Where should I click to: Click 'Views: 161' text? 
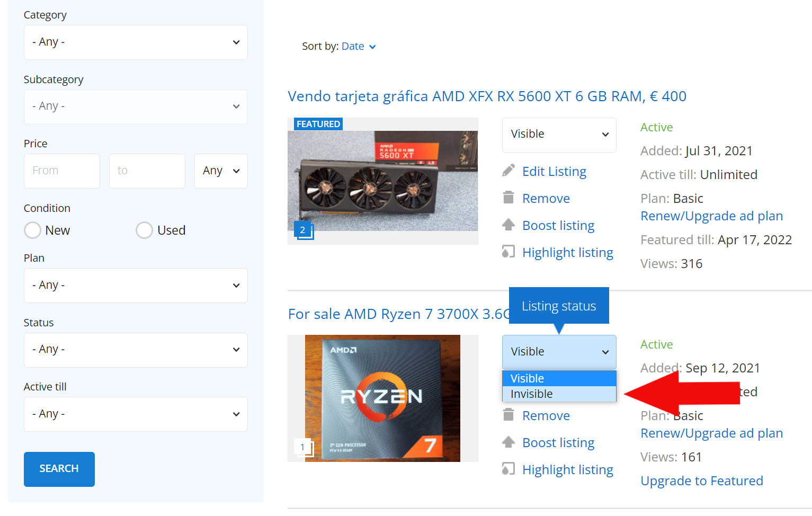point(671,457)
